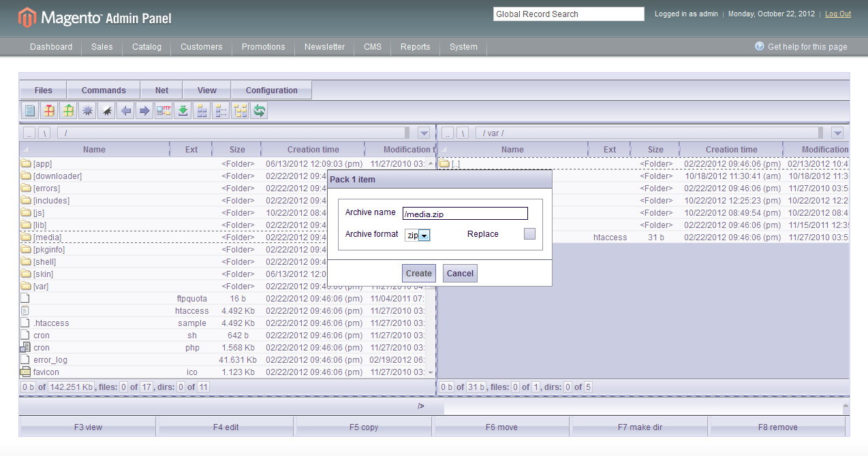Click the green refresh arrows icon
This screenshot has height=456, width=868.
[259, 110]
